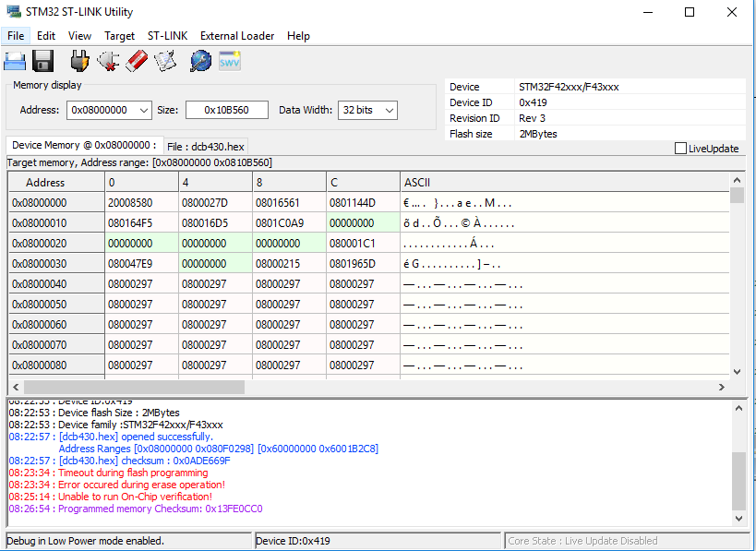Select cell 080164F5 in row 0x08000010

pos(142,223)
